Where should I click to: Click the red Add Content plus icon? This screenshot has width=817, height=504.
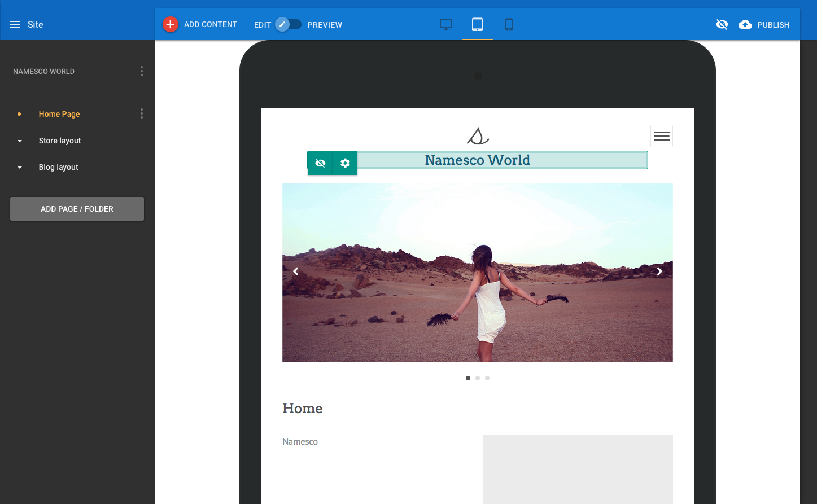tap(171, 24)
